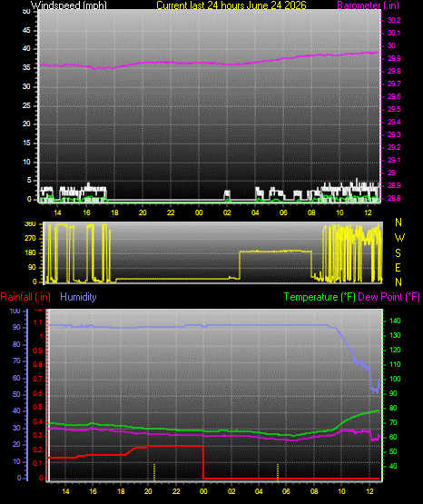The width and height of the screenshot is (423, 504).
Task: Click barometer scale value "30.2"
Action: pyautogui.click(x=394, y=20)
